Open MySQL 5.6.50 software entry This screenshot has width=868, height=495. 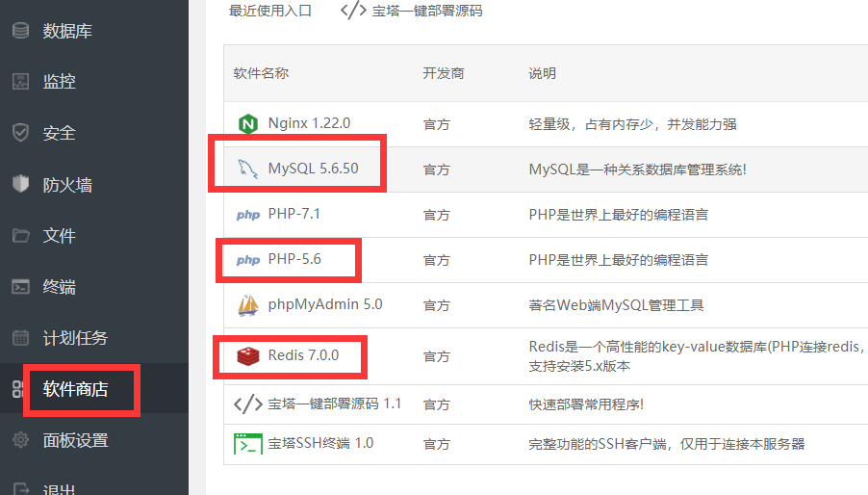coord(313,169)
